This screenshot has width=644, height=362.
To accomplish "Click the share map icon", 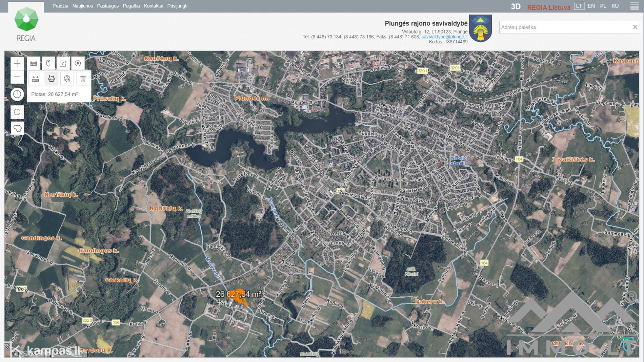I will click(63, 63).
